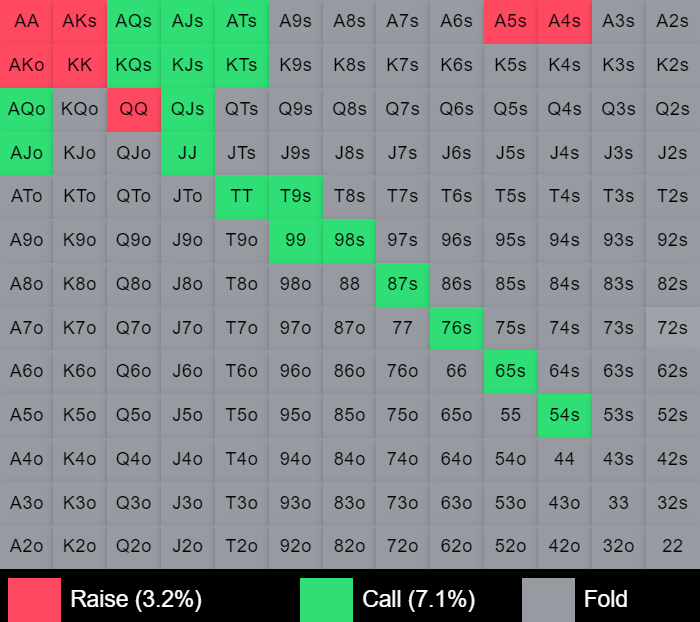Click the 54s hand cell
The image size is (700, 622).
coord(565,415)
